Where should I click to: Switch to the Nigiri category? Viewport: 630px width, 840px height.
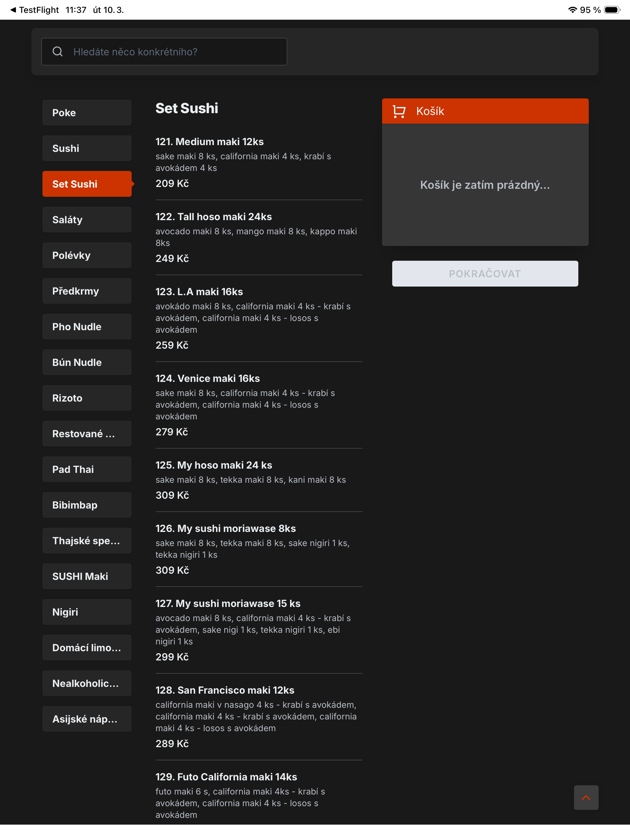(x=87, y=612)
